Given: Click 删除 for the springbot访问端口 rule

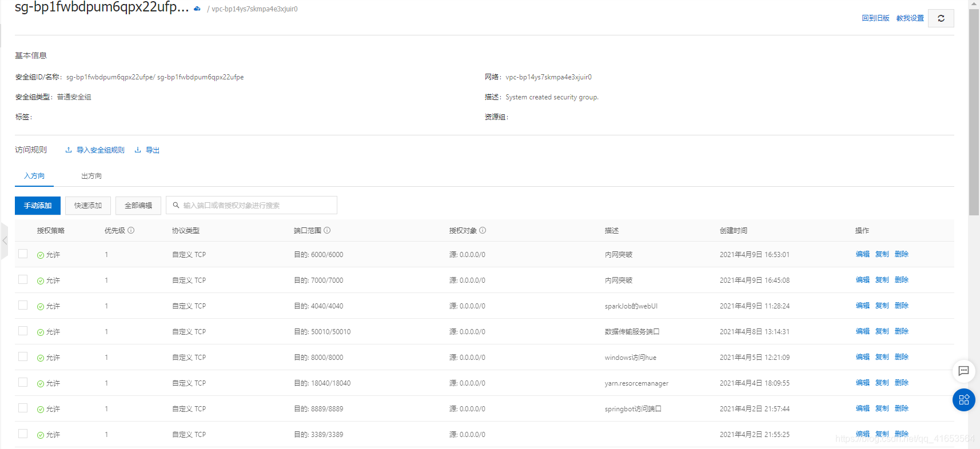Looking at the screenshot, I should 902,408.
